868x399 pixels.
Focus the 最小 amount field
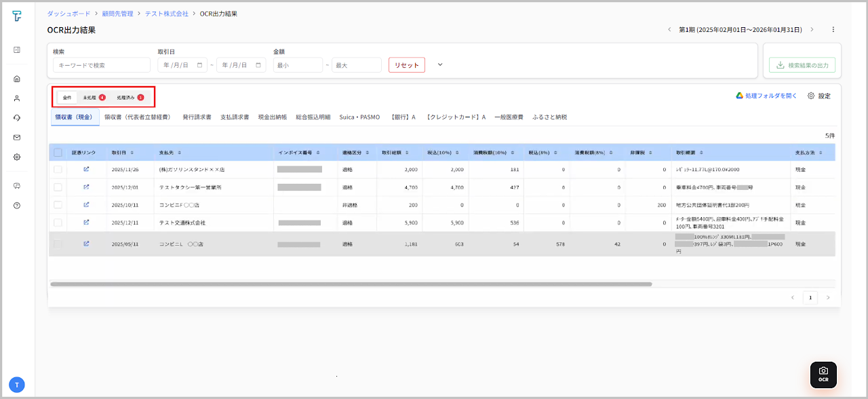pos(298,65)
